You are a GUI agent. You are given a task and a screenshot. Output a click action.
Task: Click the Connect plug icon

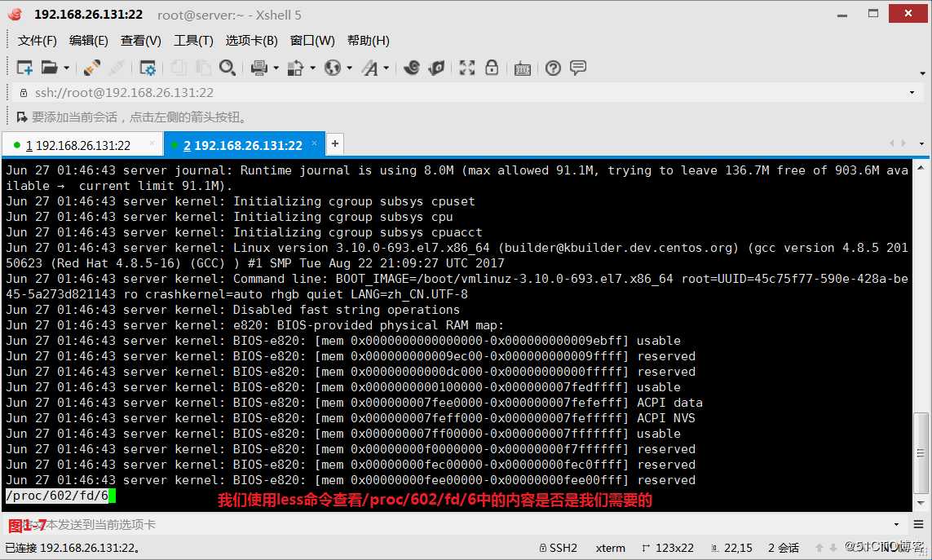91,68
